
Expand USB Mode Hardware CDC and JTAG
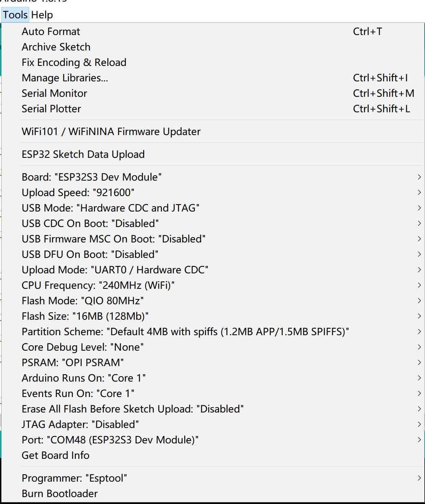point(213,208)
